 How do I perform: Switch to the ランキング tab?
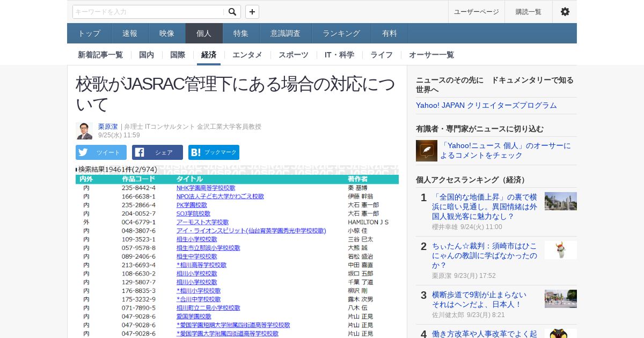pyautogui.click(x=341, y=33)
